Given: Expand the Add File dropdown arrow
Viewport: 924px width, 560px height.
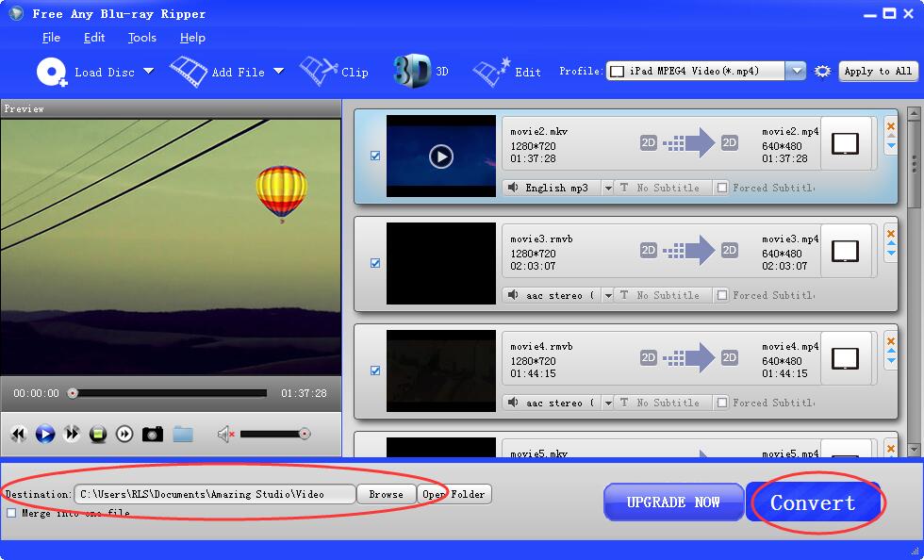Looking at the screenshot, I should click(x=279, y=72).
